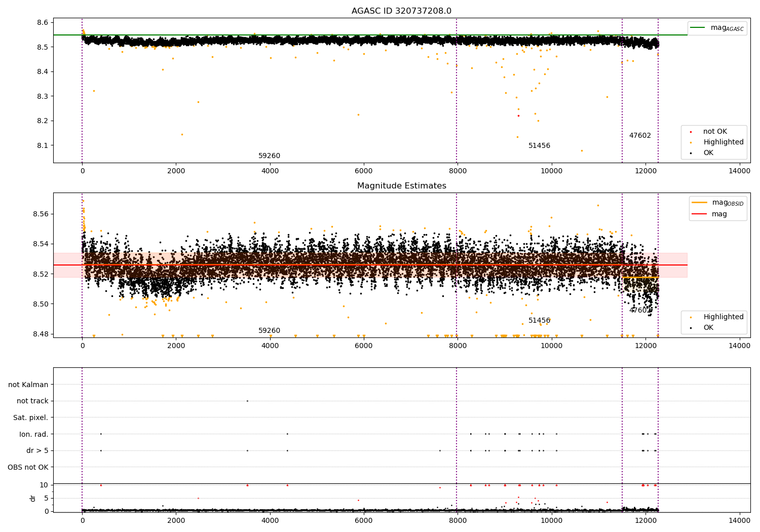Click the single red 'not OK' data point in top plot
This screenshot has width=760, height=532.
518,116
